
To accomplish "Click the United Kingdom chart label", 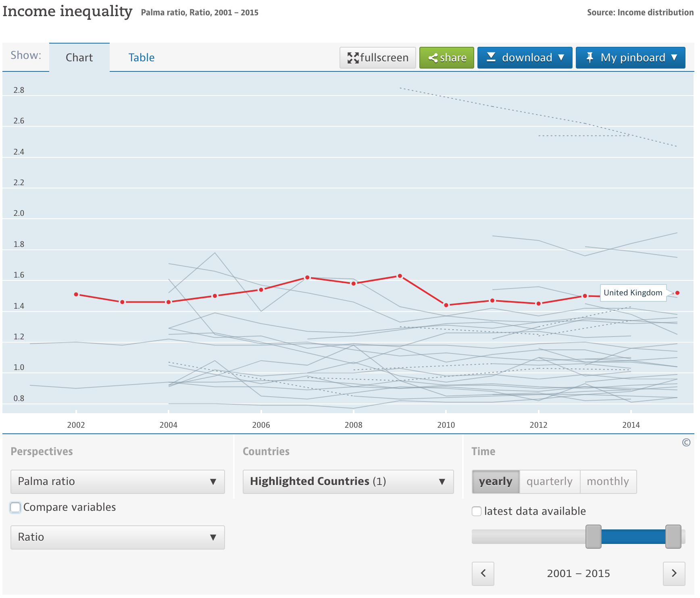I will click(x=633, y=293).
